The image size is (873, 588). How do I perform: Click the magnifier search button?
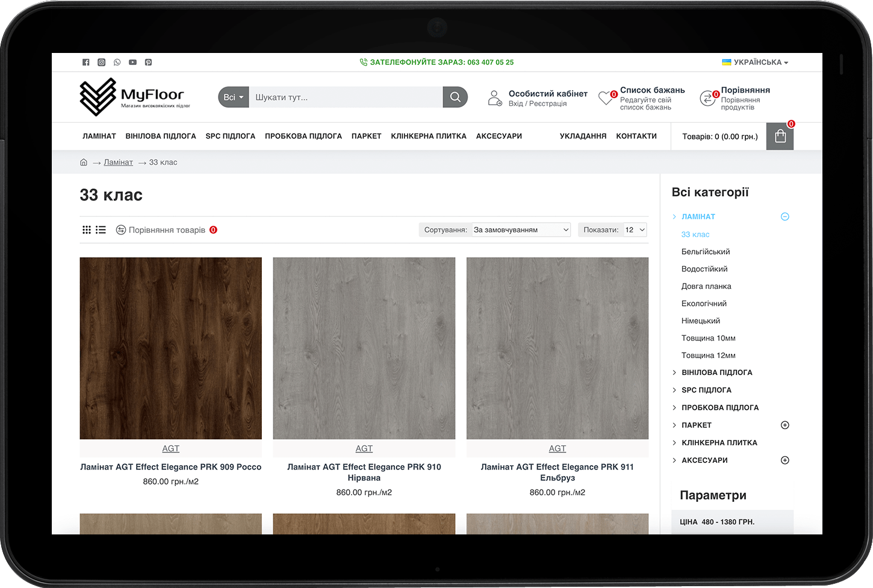(x=455, y=97)
